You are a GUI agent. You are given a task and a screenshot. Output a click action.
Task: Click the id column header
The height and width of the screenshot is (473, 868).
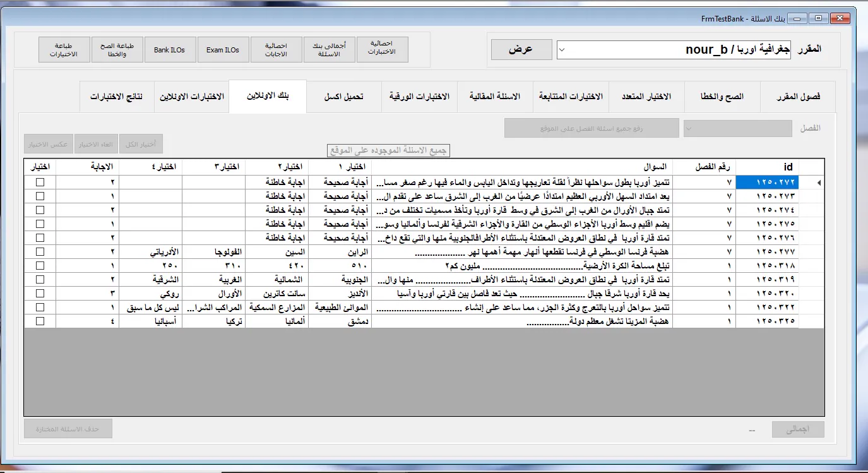(x=767, y=167)
